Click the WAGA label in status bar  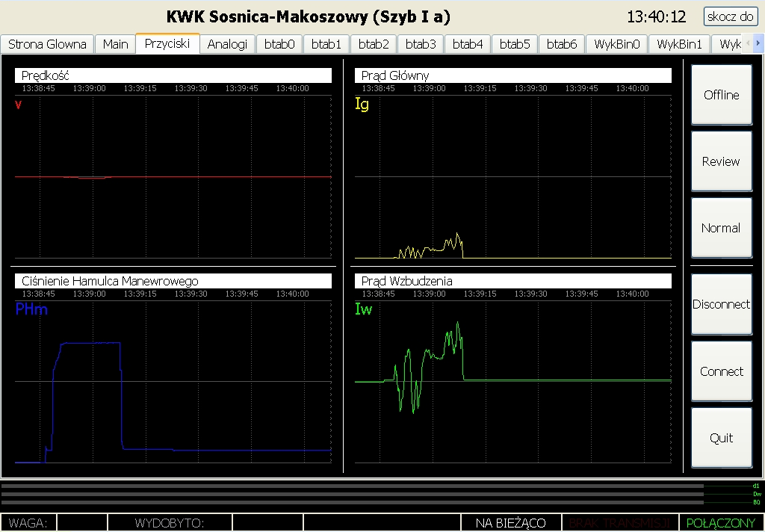28,523
